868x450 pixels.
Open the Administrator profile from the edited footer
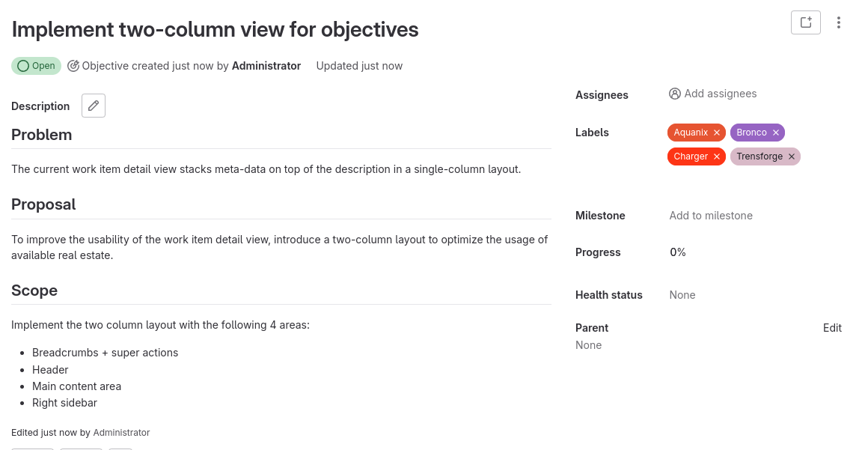click(121, 432)
